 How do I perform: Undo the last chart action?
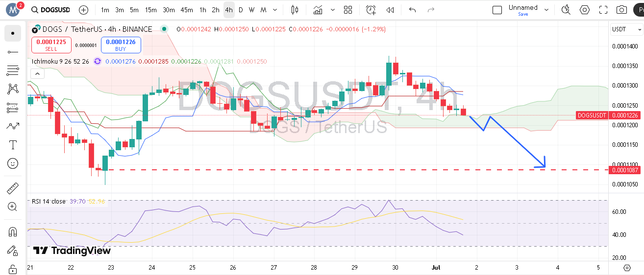(412, 10)
